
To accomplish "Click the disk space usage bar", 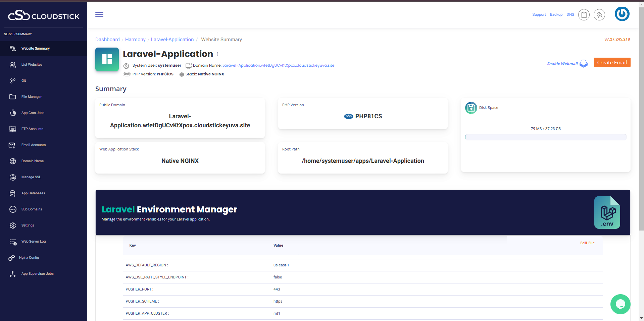I will [545, 137].
